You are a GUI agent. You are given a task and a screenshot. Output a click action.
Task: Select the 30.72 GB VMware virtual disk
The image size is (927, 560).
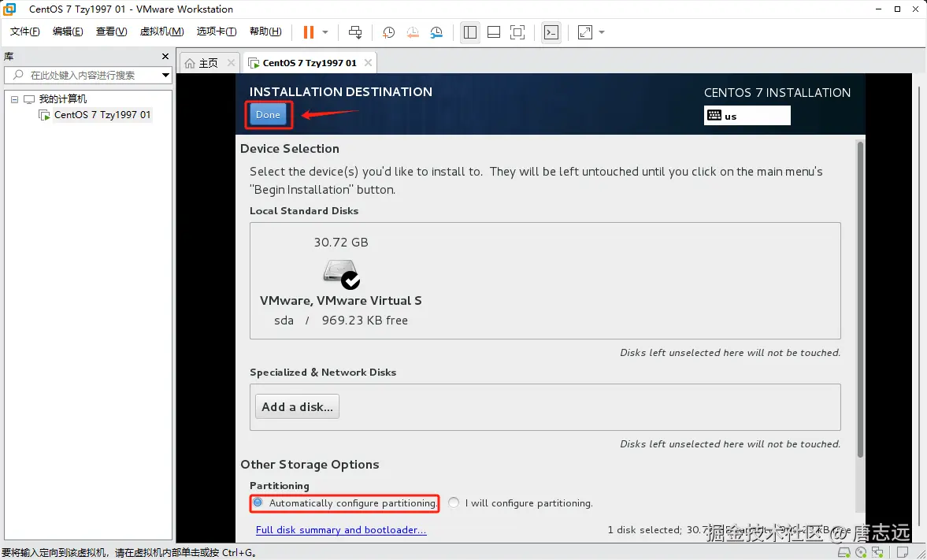341,281
